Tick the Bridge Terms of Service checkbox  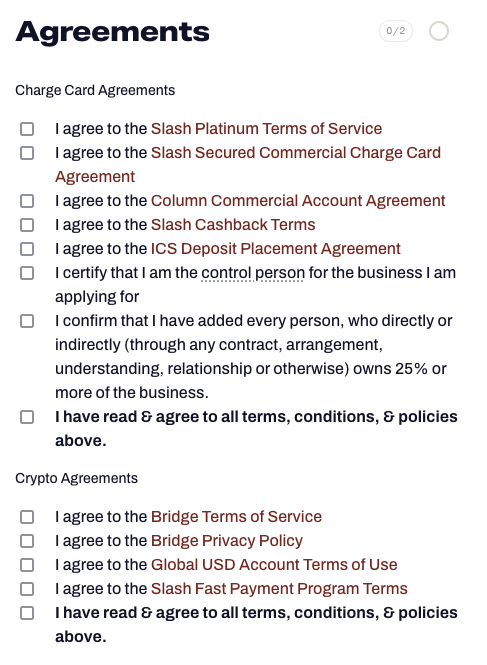coord(27,517)
